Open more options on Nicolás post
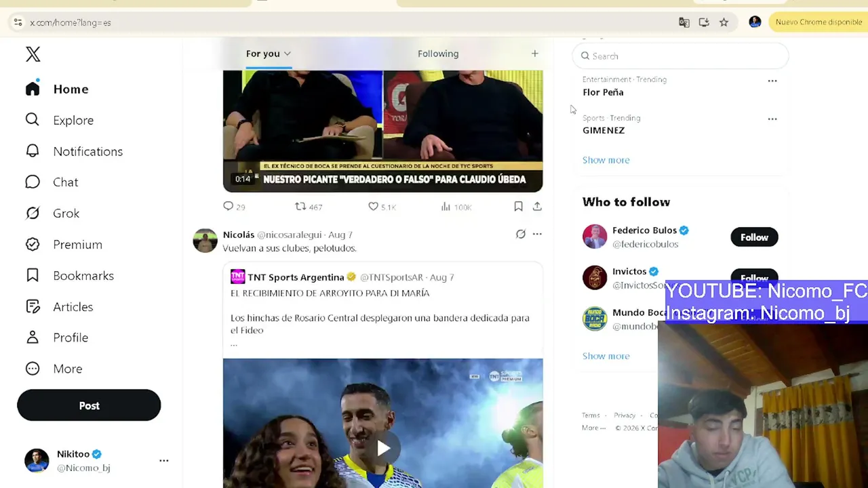The image size is (868, 488). coord(537,234)
